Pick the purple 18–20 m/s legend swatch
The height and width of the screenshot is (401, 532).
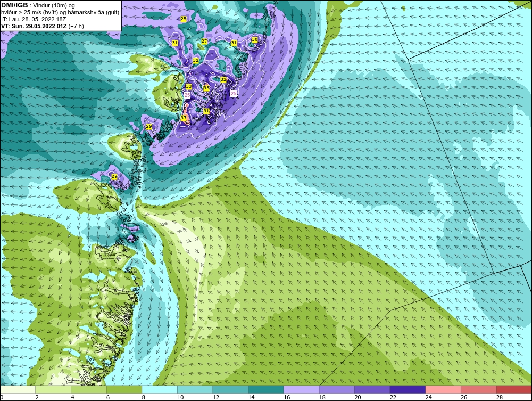(337, 389)
